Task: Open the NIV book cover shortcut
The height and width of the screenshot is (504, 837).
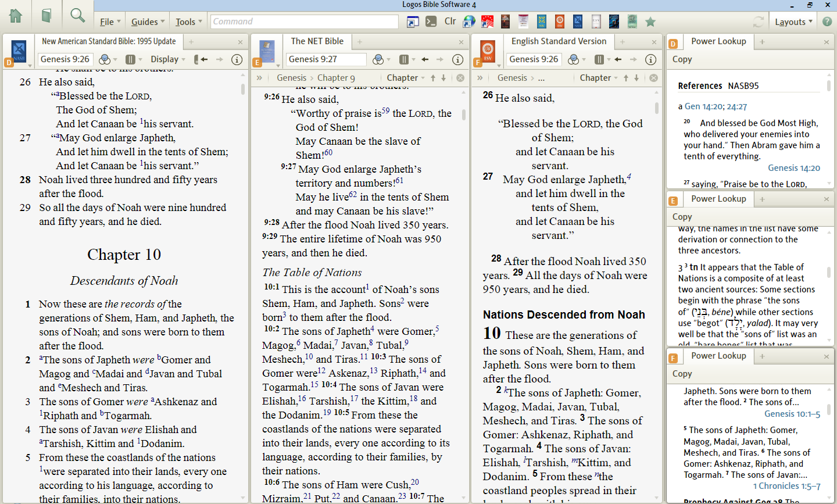Action: pyautogui.click(x=542, y=22)
